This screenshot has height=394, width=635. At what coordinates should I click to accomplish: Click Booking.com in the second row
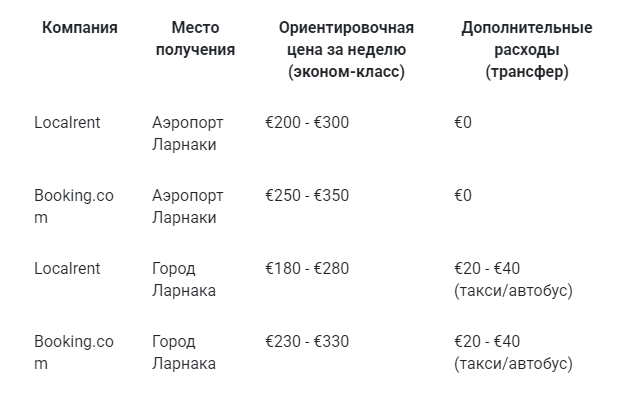click(x=74, y=207)
